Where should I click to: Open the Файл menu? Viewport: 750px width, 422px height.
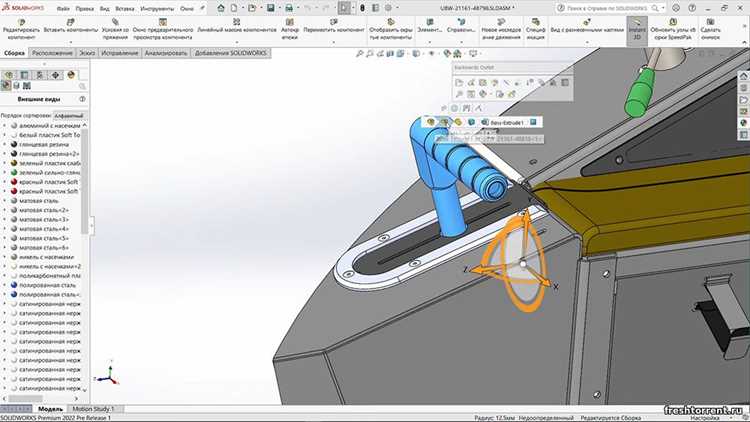point(63,9)
